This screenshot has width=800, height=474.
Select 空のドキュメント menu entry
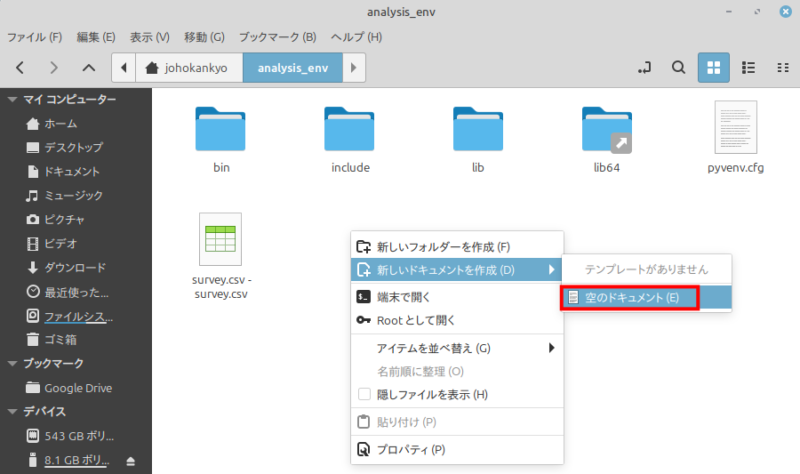click(x=629, y=297)
